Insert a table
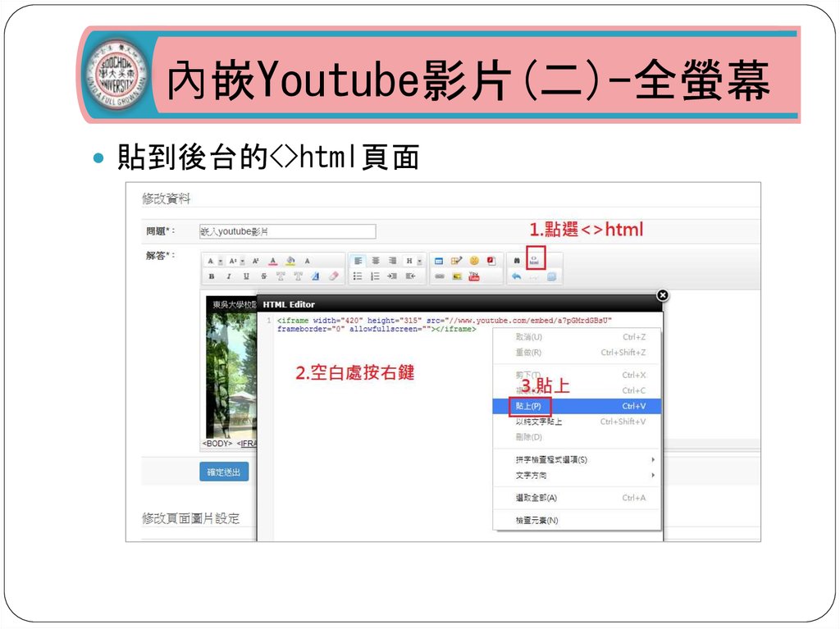This screenshot has width=840, height=629. (x=439, y=261)
